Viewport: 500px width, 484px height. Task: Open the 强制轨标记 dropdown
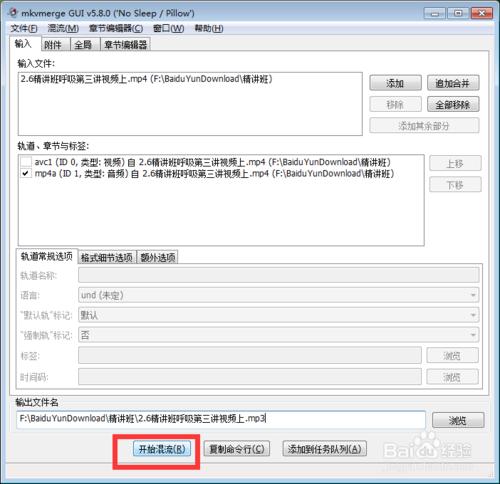click(279, 335)
